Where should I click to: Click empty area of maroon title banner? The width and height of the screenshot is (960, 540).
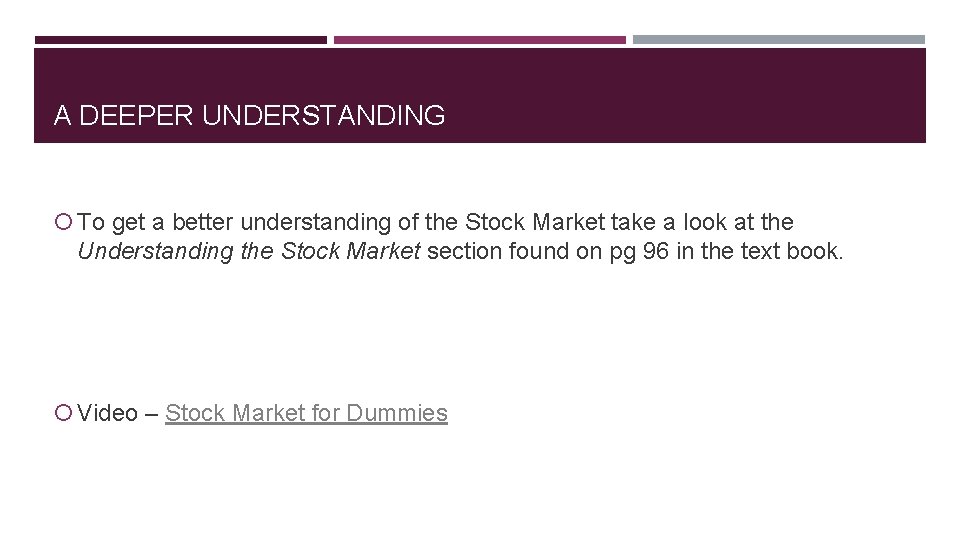click(x=686, y=96)
